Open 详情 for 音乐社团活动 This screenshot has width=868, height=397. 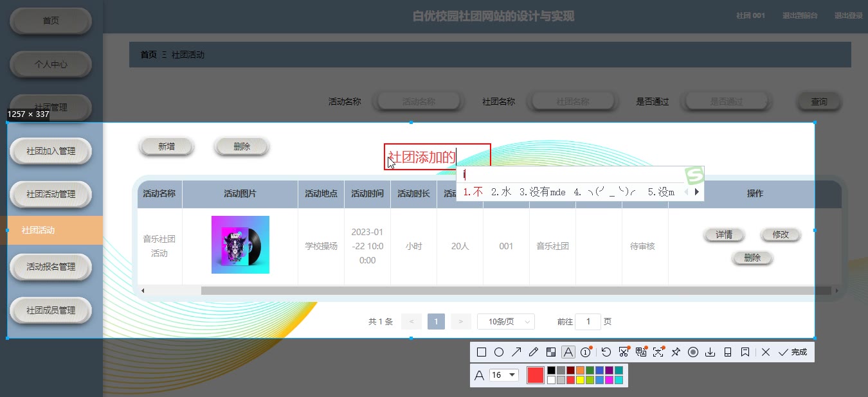(724, 234)
